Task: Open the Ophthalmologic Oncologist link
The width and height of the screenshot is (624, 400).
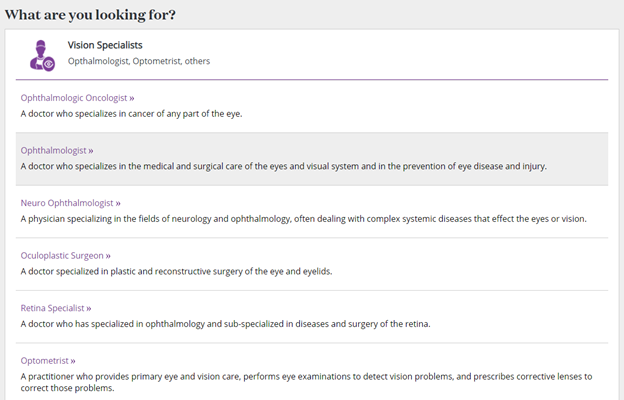Action: pos(77,98)
